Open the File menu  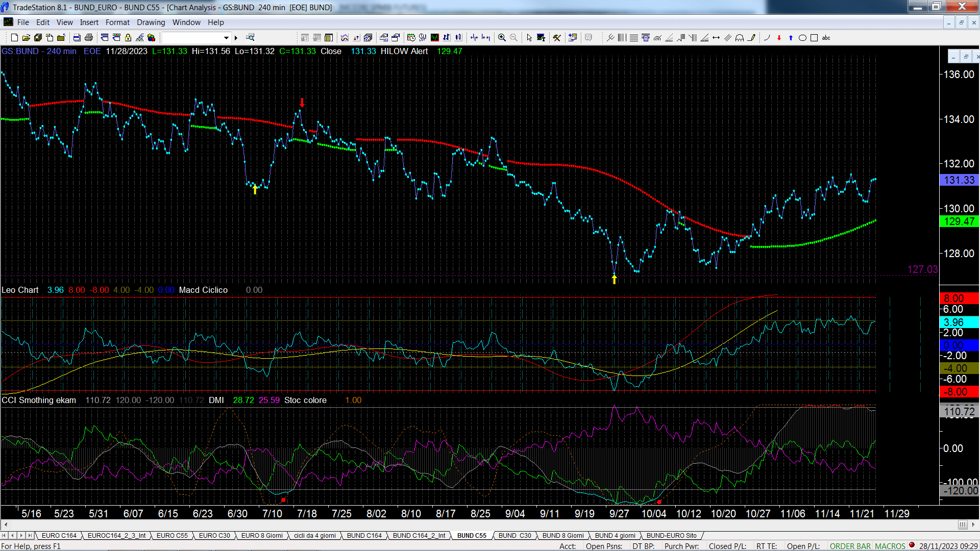pos(23,22)
